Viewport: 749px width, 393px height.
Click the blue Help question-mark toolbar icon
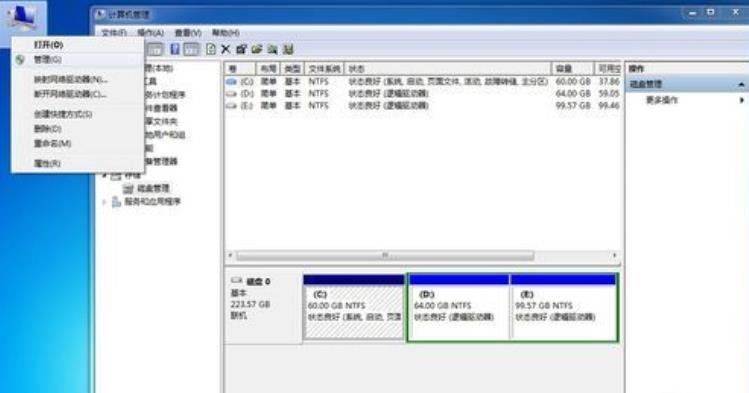(175, 49)
